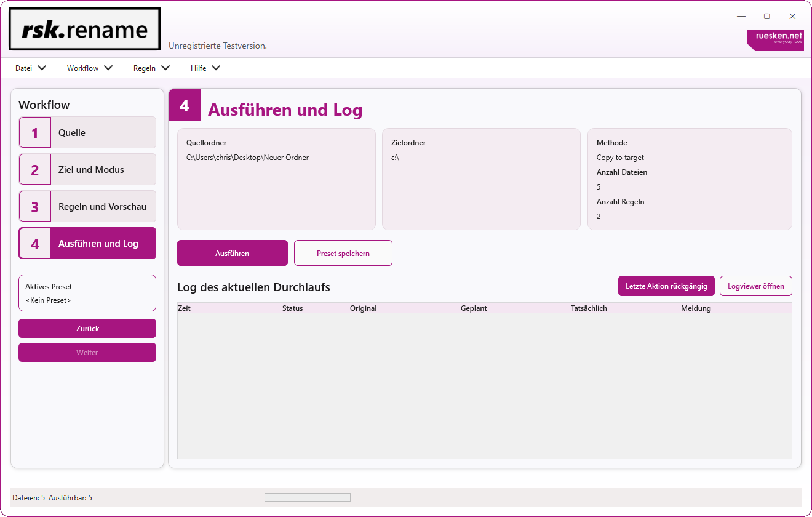Image resolution: width=812 pixels, height=517 pixels.
Task: Undo with Letzte Aktion rückgängig
Action: tap(666, 286)
